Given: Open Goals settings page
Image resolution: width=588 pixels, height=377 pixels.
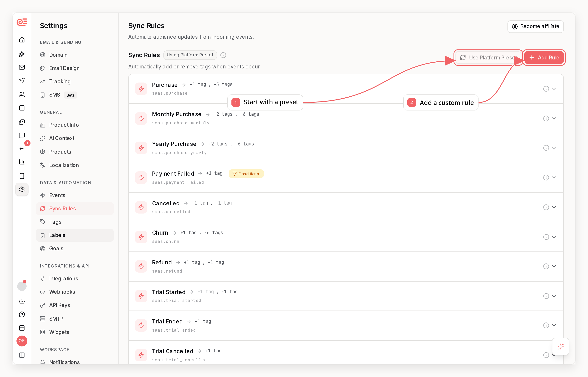Looking at the screenshot, I should click(75, 249).
